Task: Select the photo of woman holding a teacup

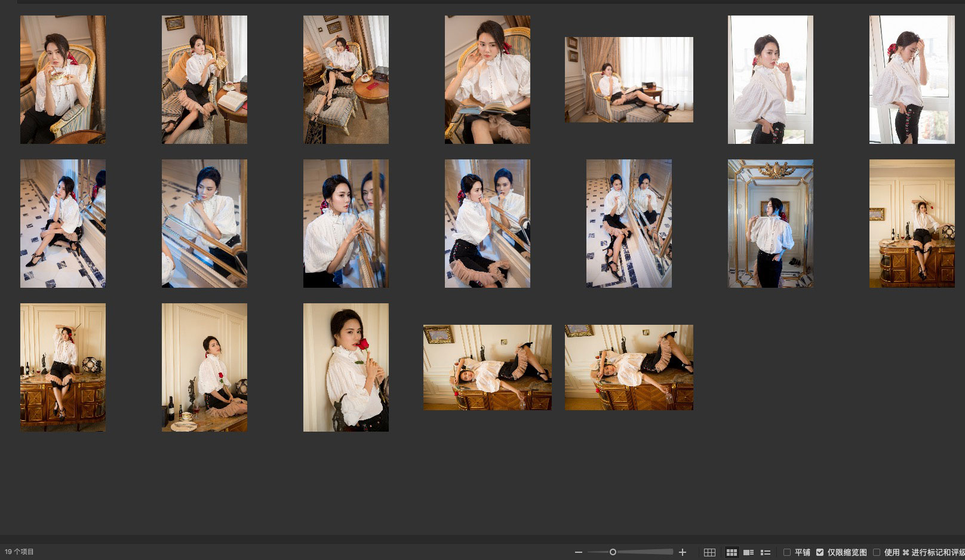Action: [63, 79]
